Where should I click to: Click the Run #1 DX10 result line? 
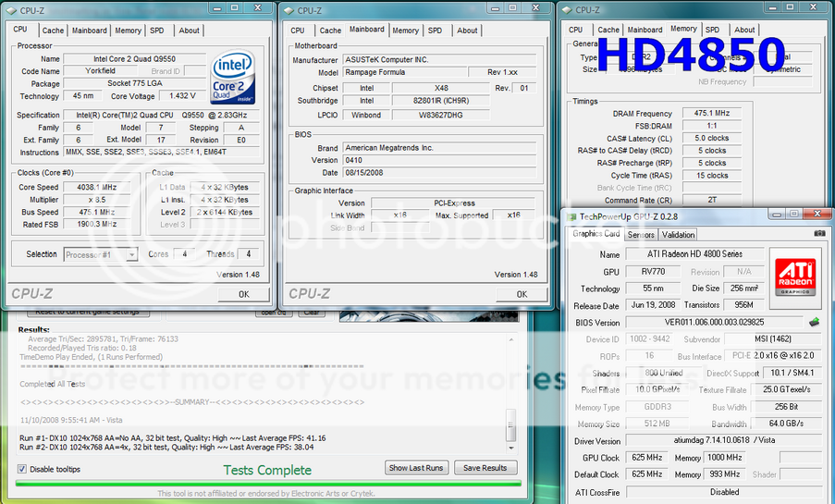pos(173,438)
